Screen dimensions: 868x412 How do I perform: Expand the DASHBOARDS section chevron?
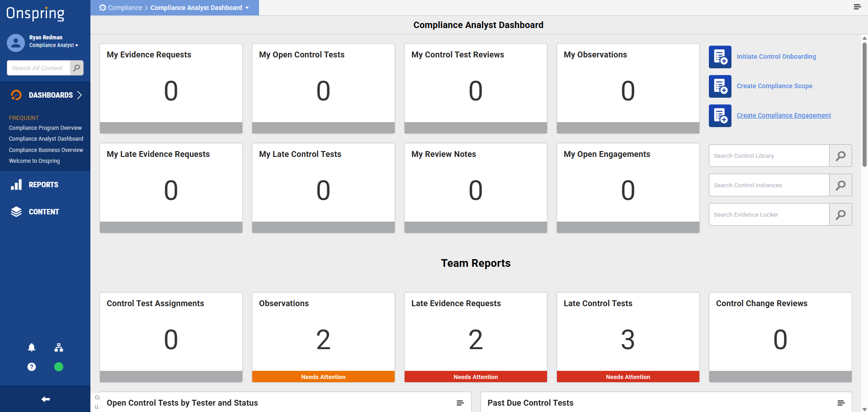coord(80,95)
